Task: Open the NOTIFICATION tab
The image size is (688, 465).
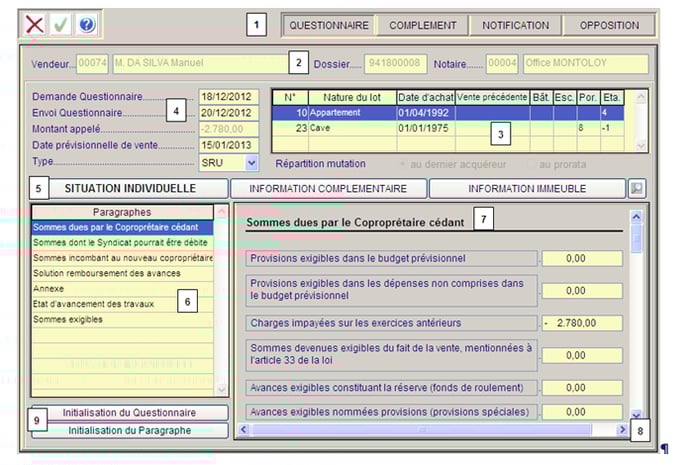Action: coord(515,25)
